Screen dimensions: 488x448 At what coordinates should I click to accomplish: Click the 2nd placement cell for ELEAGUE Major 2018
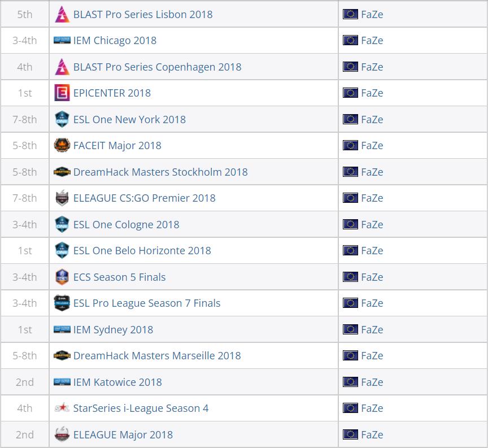[25, 434]
